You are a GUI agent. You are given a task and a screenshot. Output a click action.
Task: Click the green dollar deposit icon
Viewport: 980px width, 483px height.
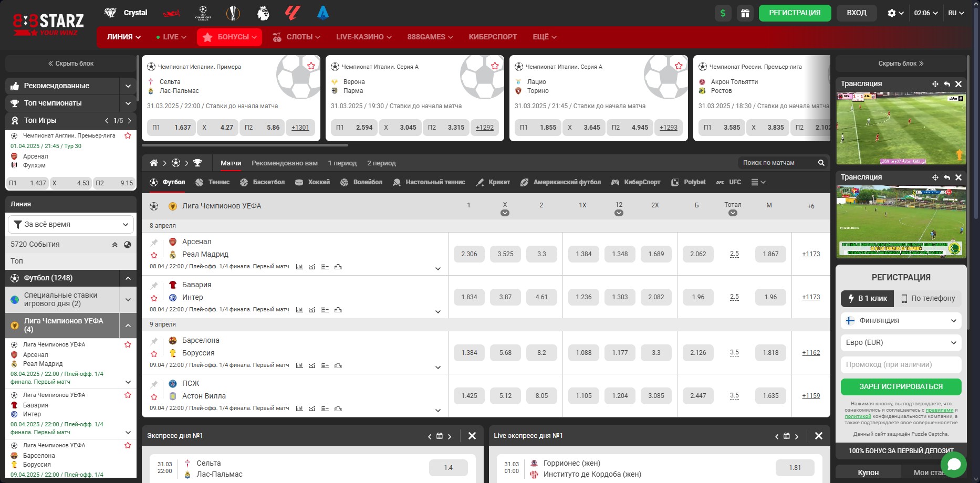pos(723,13)
